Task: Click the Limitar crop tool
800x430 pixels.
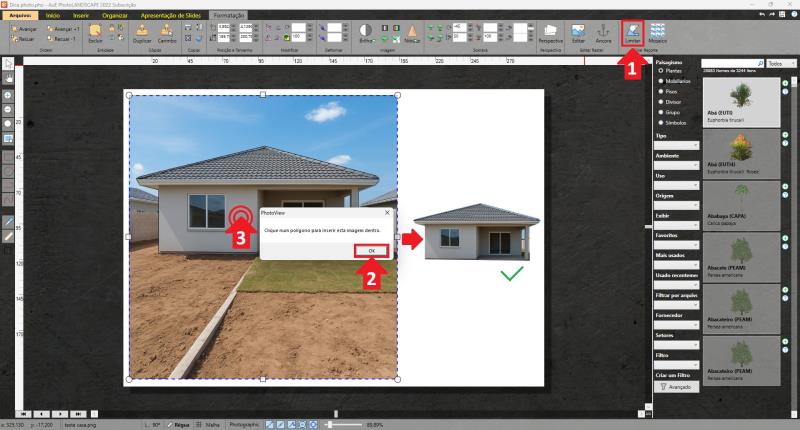Action: 632,34
